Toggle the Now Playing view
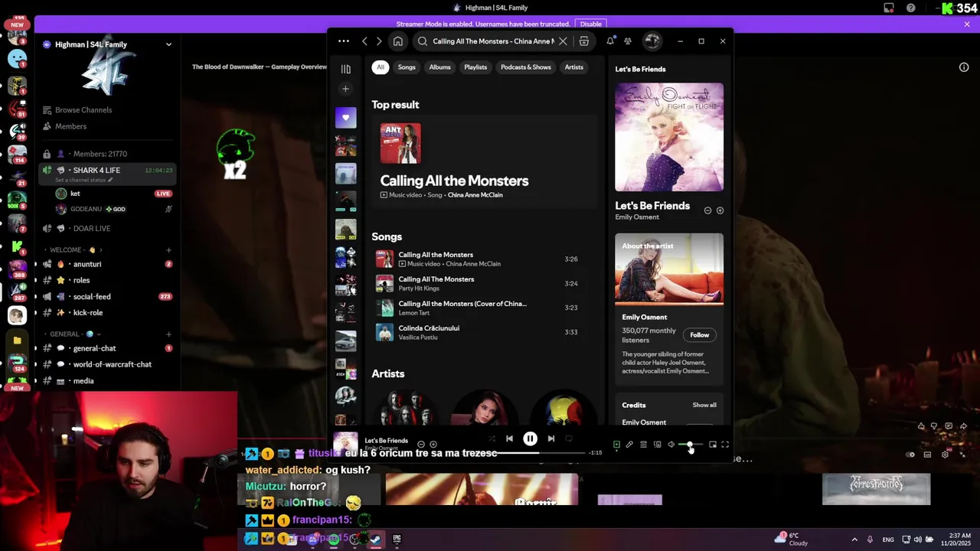980x551 pixels. pos(616,445)
